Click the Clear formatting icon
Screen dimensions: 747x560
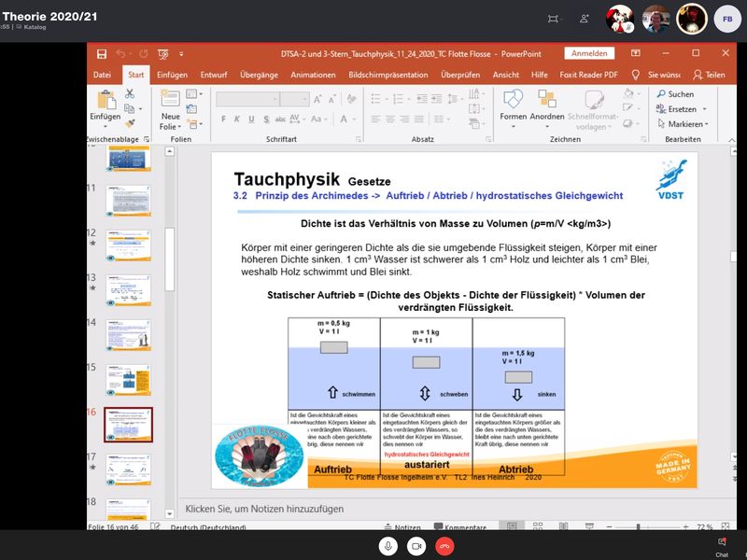[x=352, y=99]
